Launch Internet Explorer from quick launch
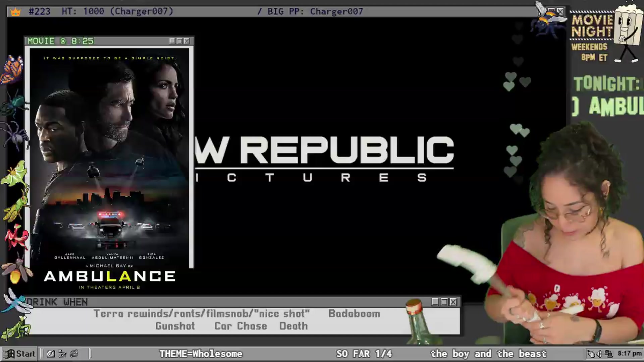The width and height of the screenshot is (644, 362). coord(74,354)
